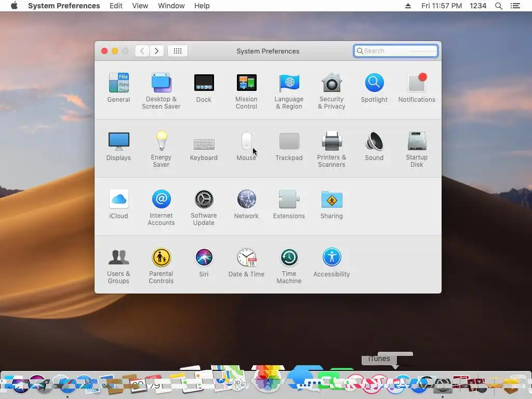The image size is (532, 399).
Task: Open Printers & Scanners preferences
Action: coord(331,149)
